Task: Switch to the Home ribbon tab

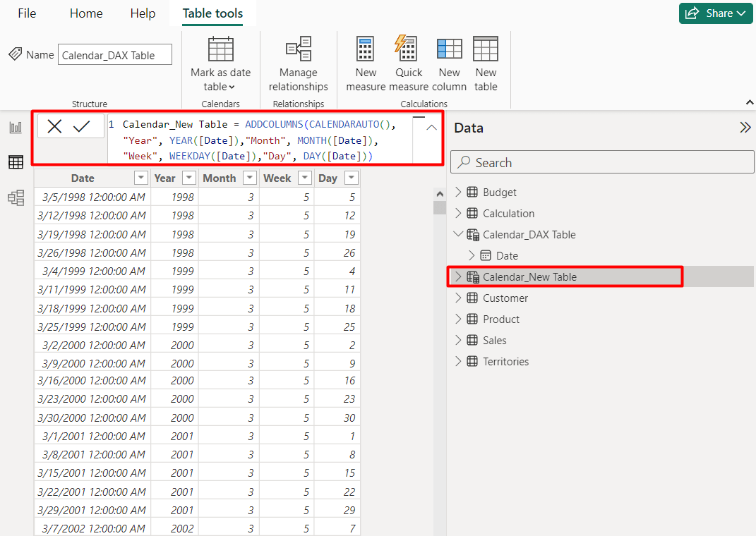Action: tap(85, 13)
